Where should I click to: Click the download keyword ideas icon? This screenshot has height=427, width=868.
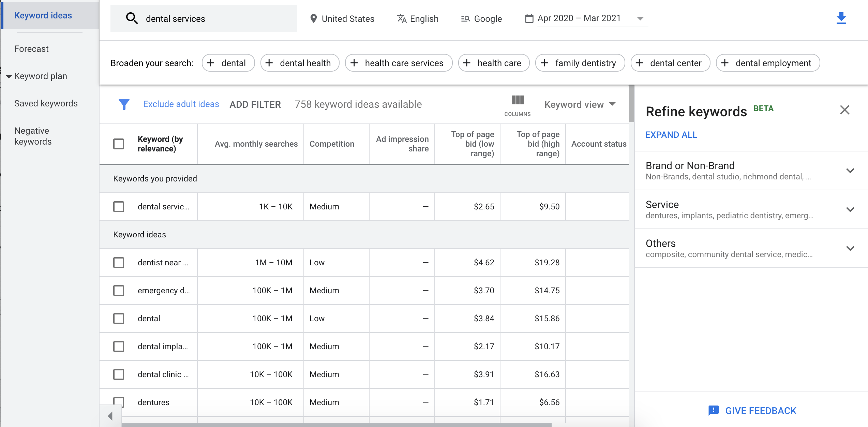point(841,18)
